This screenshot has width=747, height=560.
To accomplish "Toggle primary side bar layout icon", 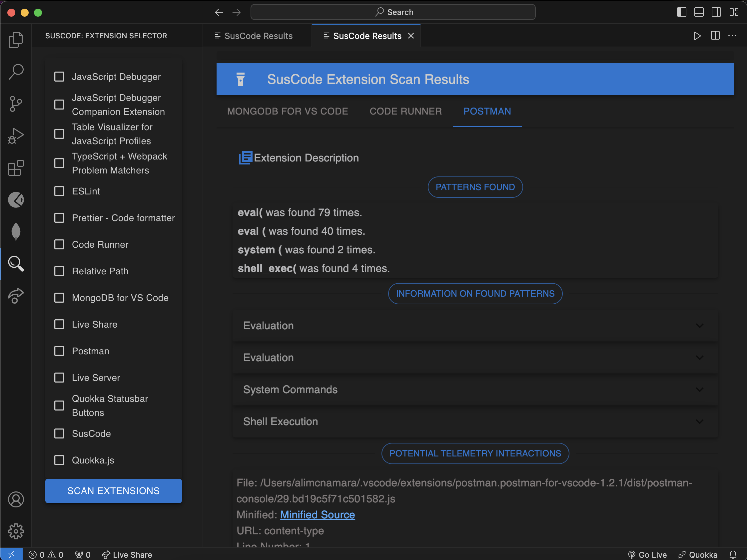I will point(681,12).
